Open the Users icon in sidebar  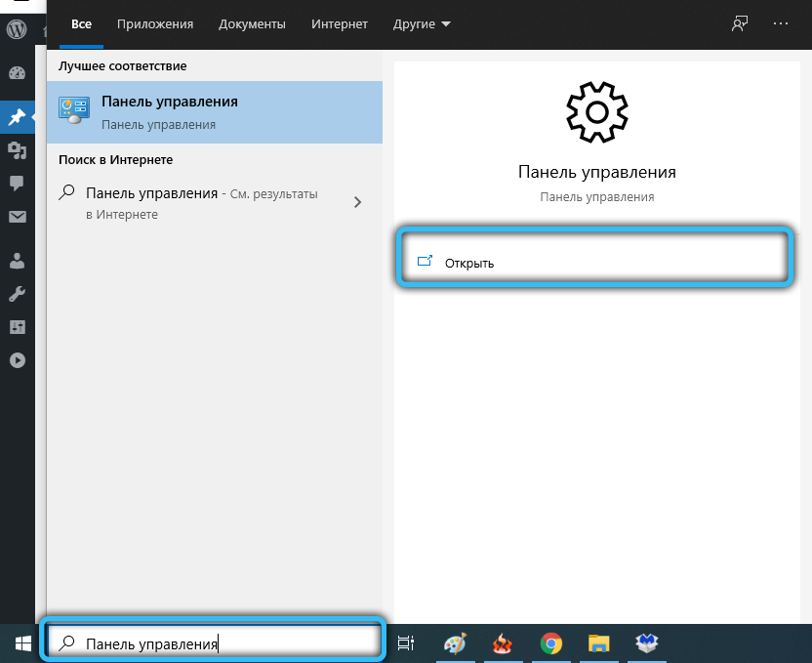(x=17, y=261)
